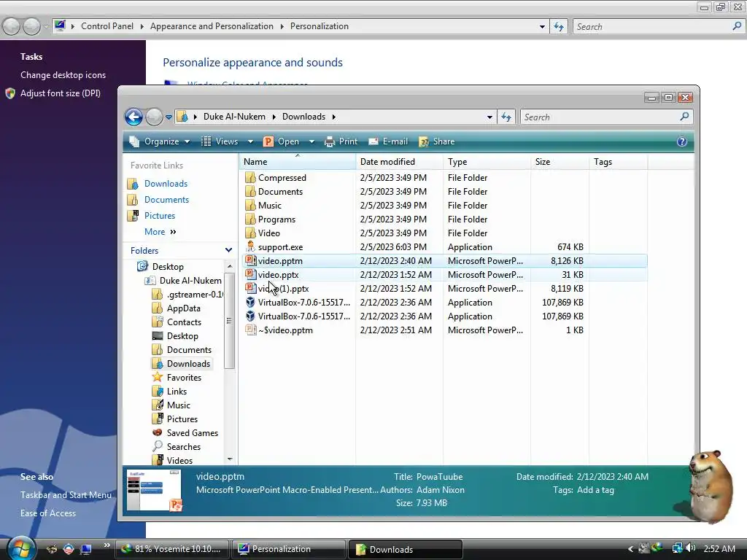Select the video(1).pptx file
Image resolution: width=747 pixels, height=560 pixels.
(284, 289)
